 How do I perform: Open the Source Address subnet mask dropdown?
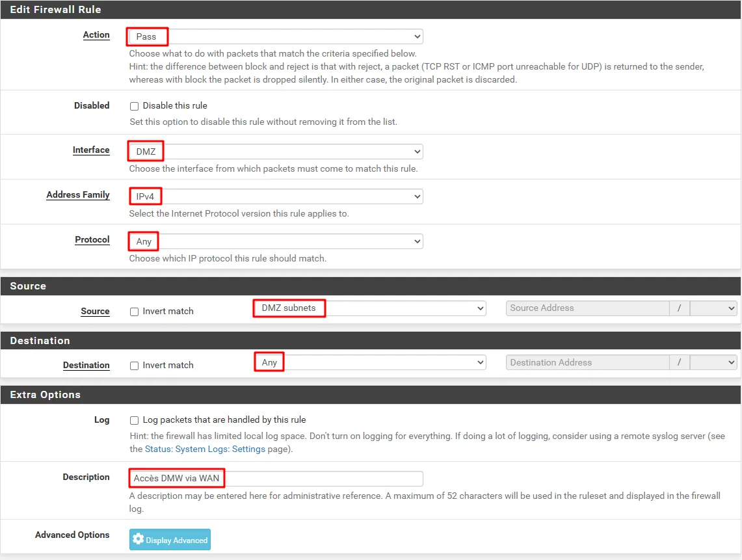click(713, 308)
